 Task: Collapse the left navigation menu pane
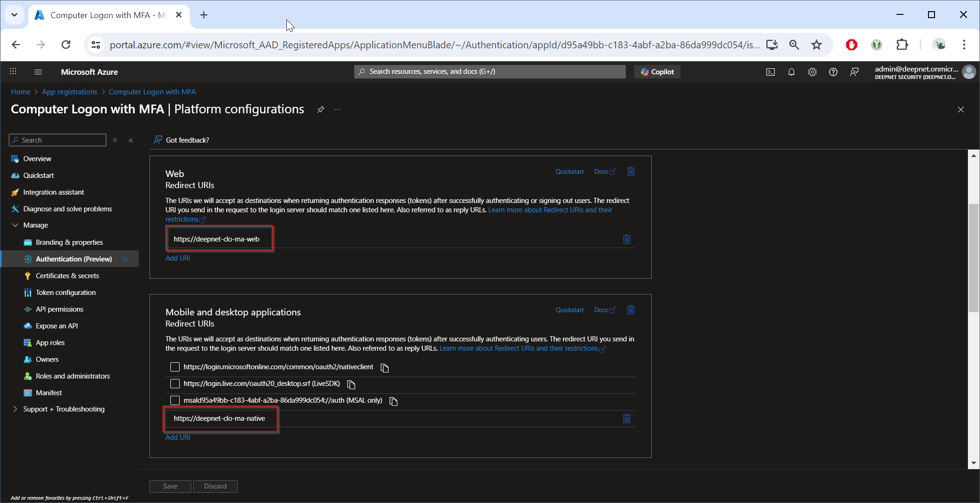tap(131, 140)
